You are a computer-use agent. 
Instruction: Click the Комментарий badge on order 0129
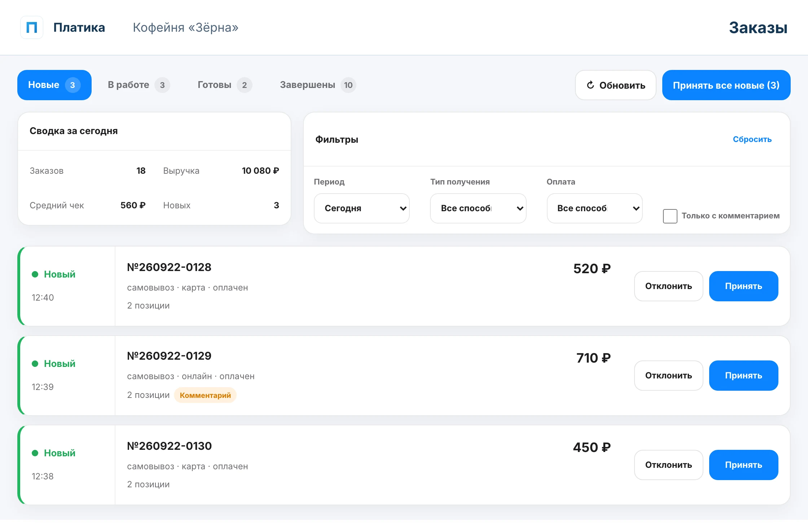[205, 395]
